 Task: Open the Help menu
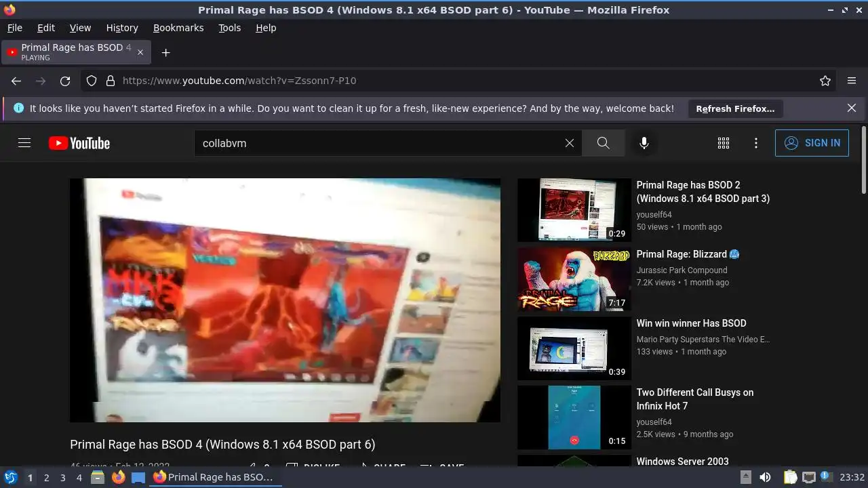(x=266, y=28)
